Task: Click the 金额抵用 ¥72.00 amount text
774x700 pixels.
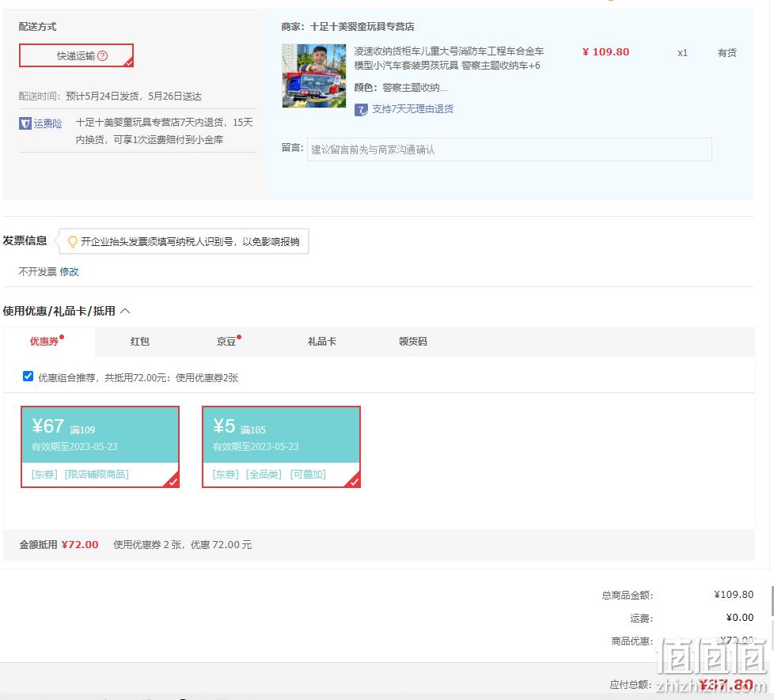Action: pyautogui.click(x=80, y=545)
